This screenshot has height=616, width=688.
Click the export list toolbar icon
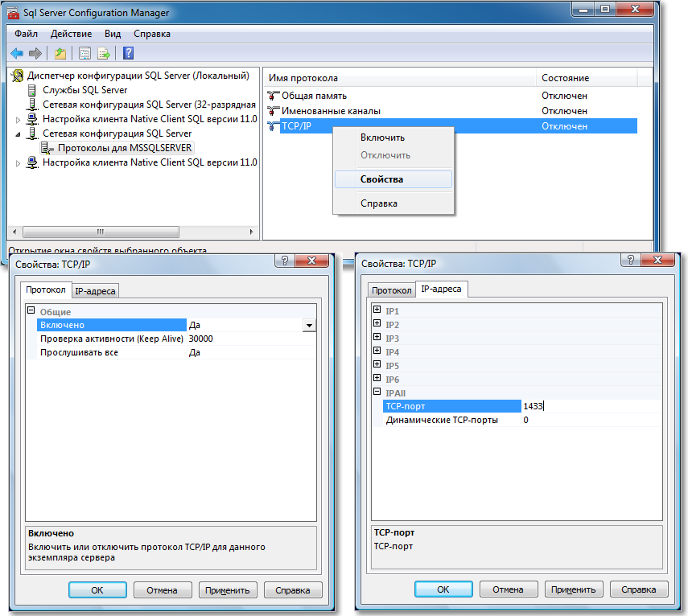[x=104, y=54]
